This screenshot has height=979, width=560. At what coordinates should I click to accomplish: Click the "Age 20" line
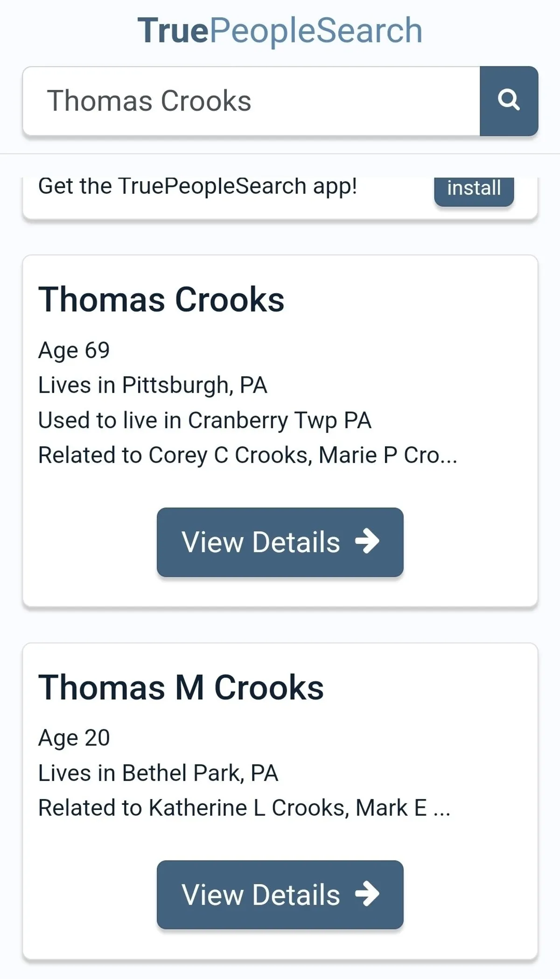[x=74, y=738]
